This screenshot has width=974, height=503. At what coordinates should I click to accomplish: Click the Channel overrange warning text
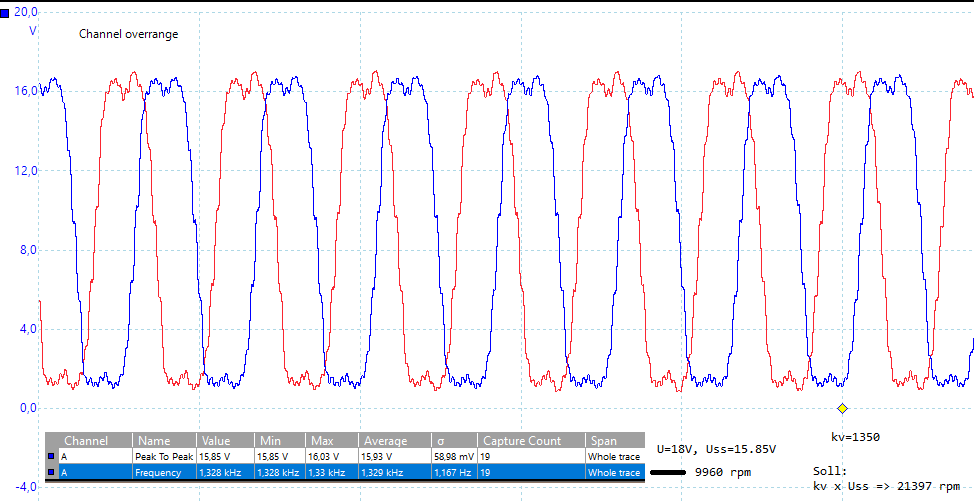[129, 34]
